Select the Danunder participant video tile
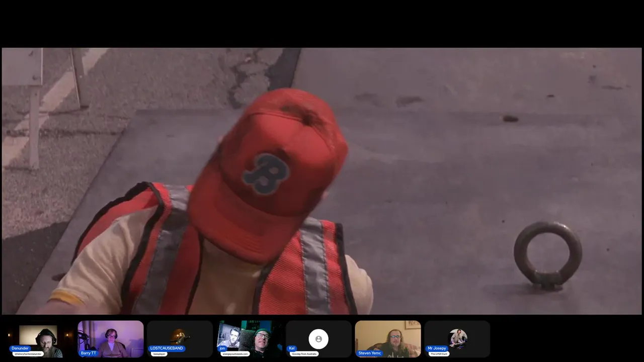The image size is (644, 362). point(41,339)
